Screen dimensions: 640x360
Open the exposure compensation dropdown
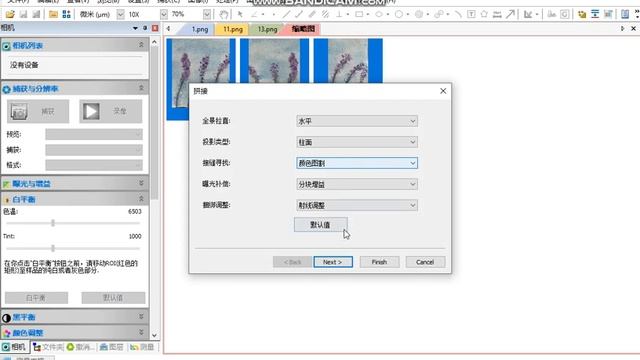(357, 184)
